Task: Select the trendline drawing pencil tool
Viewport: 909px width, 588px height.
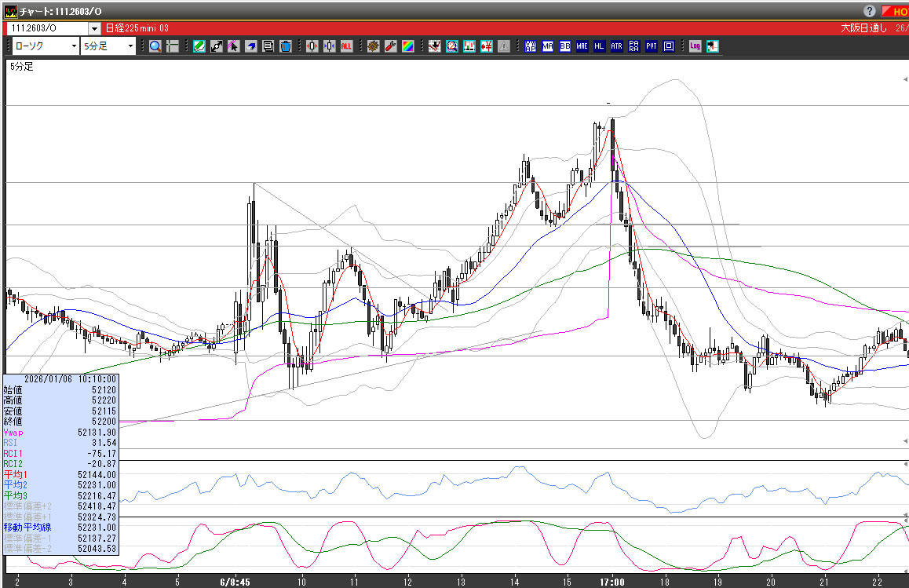Action: [x=199, y=46]
